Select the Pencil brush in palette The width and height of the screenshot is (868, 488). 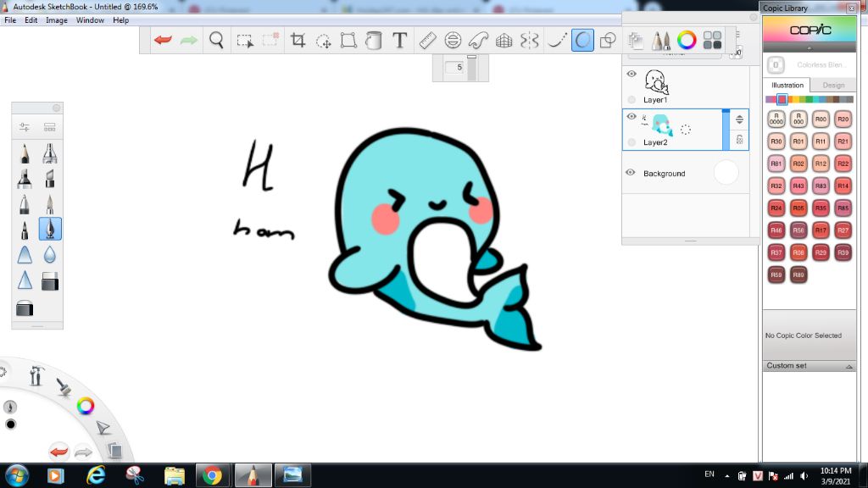(25, 153)
